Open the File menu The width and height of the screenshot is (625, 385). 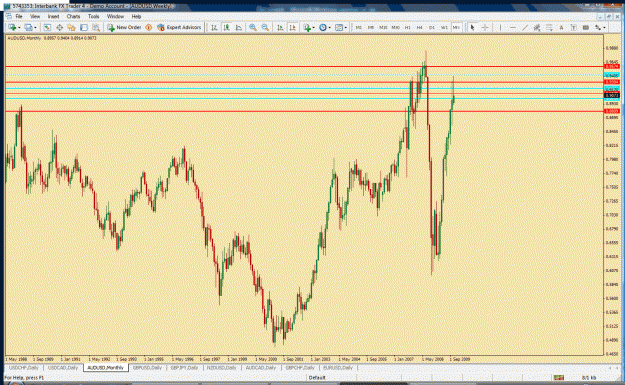click(18, 16)
